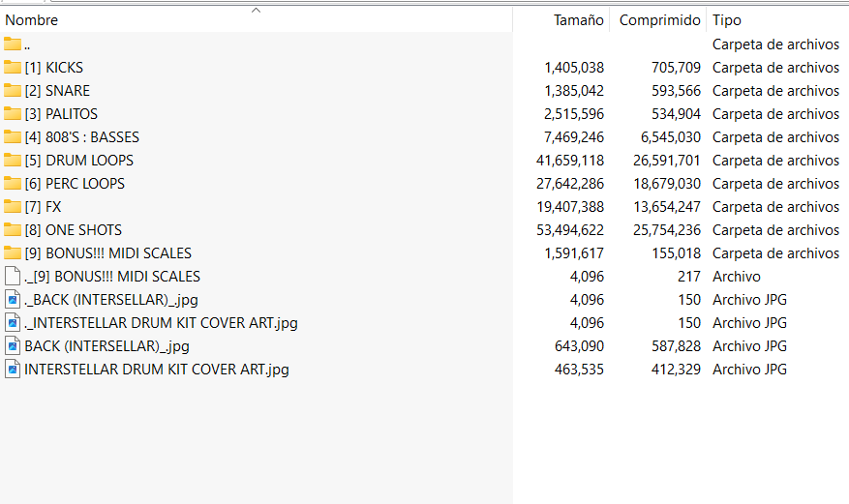
Task: Click the [7] FX folder icon
Action: pos(13,207)
